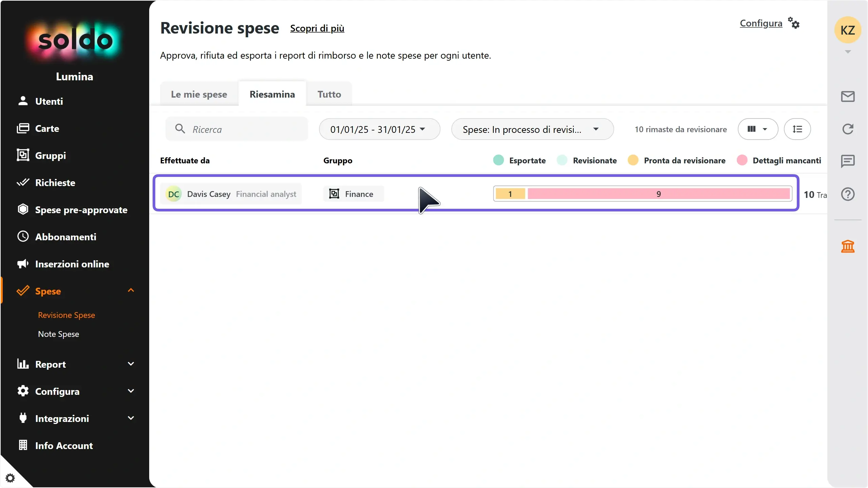Screen dimensions: 868x488
Task: Open Spese pre-approvate
Action: 81,210
